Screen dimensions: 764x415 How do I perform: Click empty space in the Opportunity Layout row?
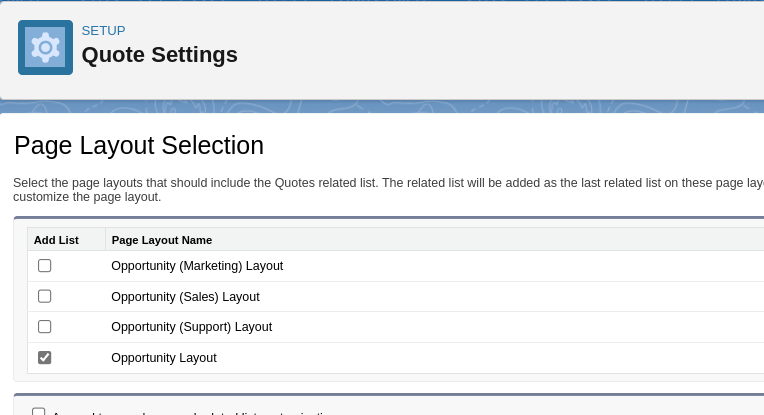point(500,358)
